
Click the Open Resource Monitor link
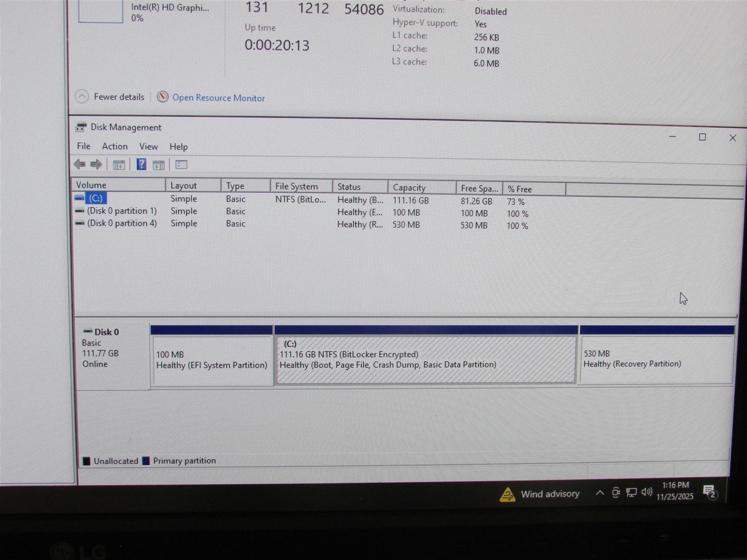pos(218,98)
